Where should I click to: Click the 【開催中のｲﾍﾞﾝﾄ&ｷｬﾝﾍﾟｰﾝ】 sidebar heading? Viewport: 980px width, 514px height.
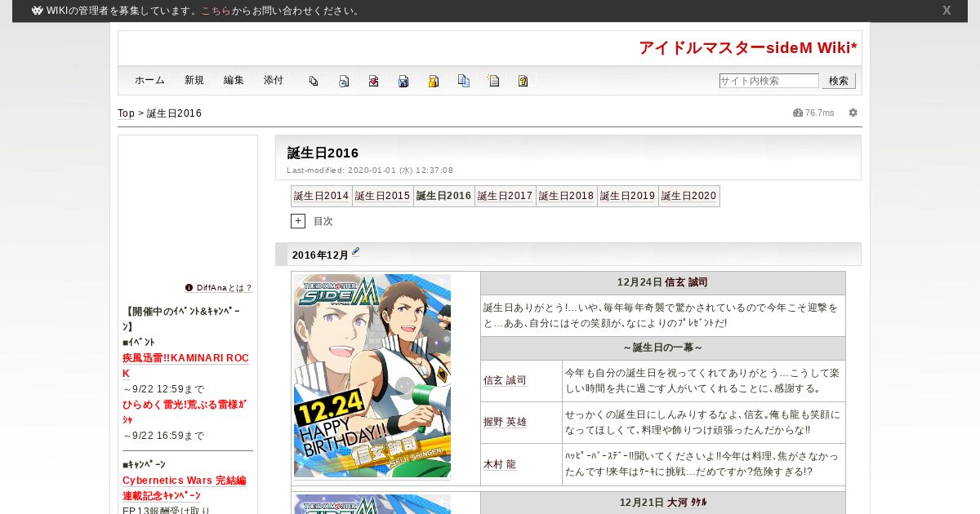[183, 319]
